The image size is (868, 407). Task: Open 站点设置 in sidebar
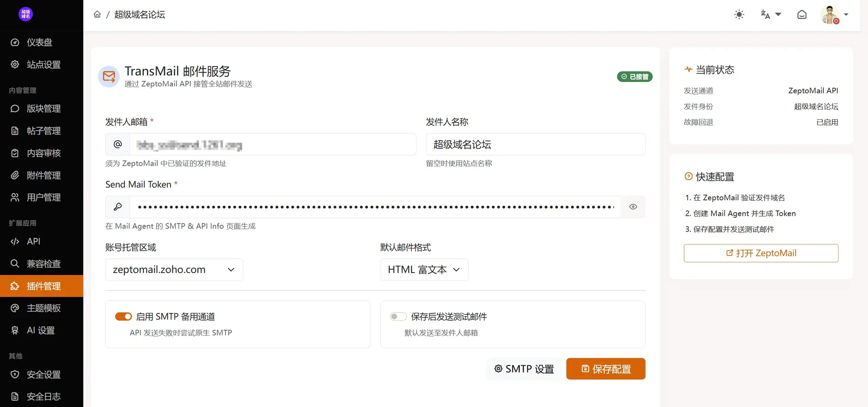coord(42,65)
